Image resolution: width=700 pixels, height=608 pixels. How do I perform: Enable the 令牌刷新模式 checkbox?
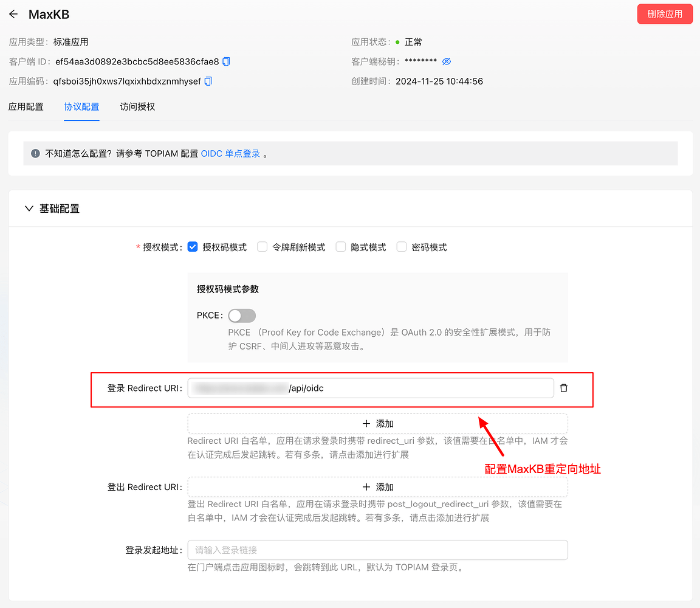[261, 247]
